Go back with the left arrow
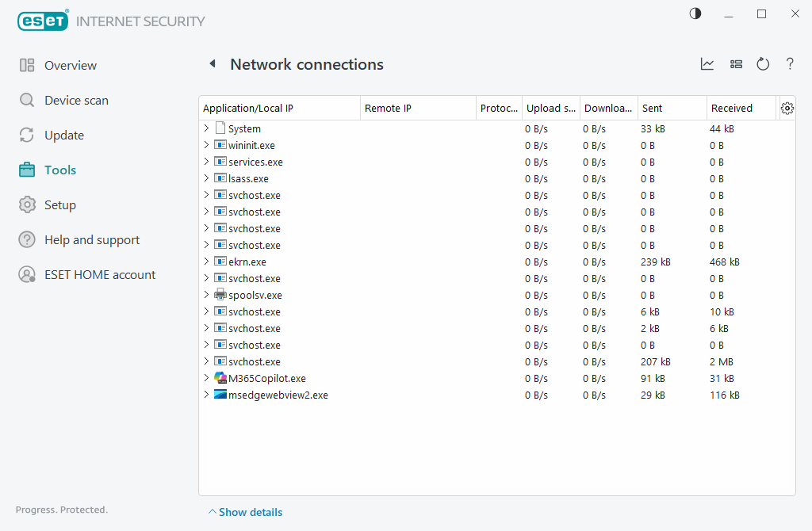The width and height of the screenshot is (812, 531). point(213,63)
